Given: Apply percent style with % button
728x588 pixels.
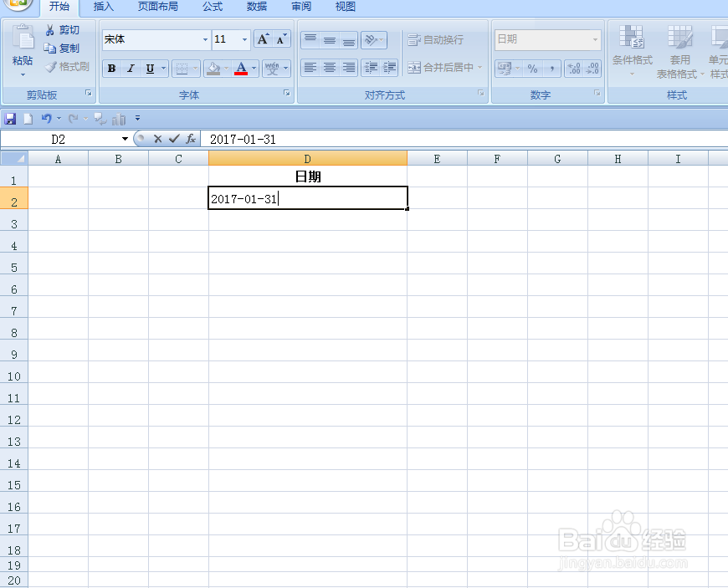Looking at the screenshot, I should pos(532,69).
